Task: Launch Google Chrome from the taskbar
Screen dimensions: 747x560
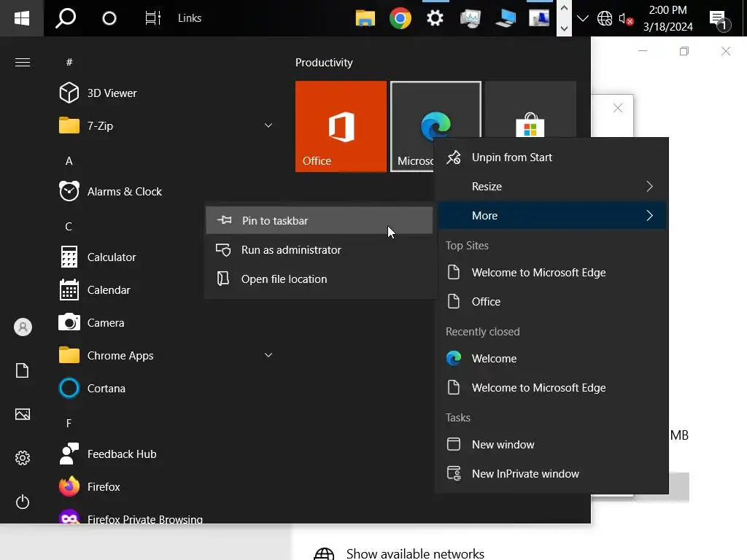Action: click(400, 18)
